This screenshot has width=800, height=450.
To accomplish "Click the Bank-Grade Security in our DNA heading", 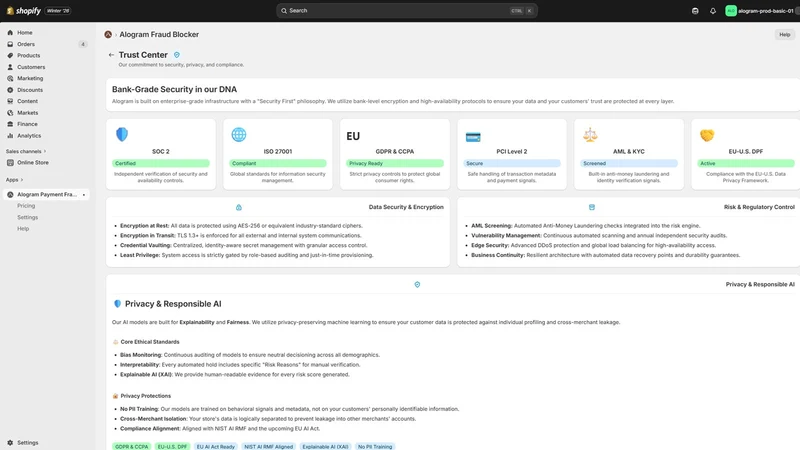I will pyautogui.click(x=174, y=89).
